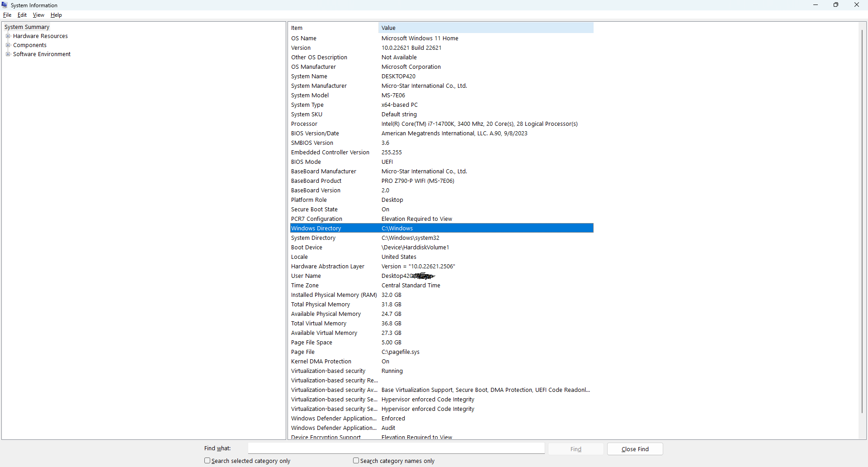Select the System Type row

(x=442, y=105)
